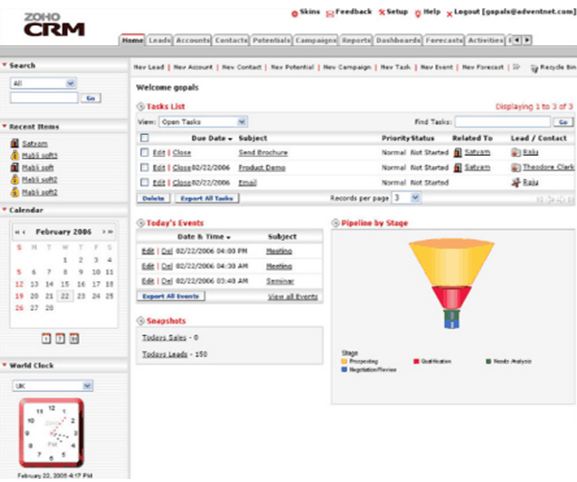577x482 pixels.
Task: Click account icon beside Satyam in Product Demo row
Action: pos(458,167)
